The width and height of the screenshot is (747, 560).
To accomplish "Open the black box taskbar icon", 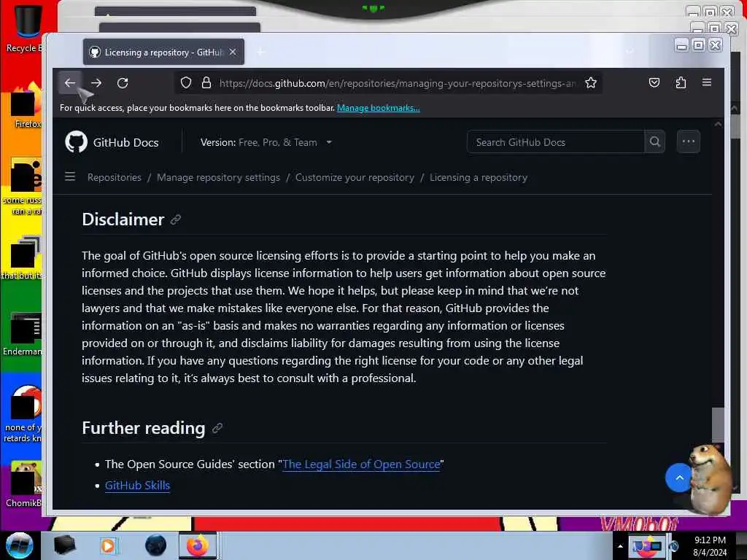I will pos(64,545).
